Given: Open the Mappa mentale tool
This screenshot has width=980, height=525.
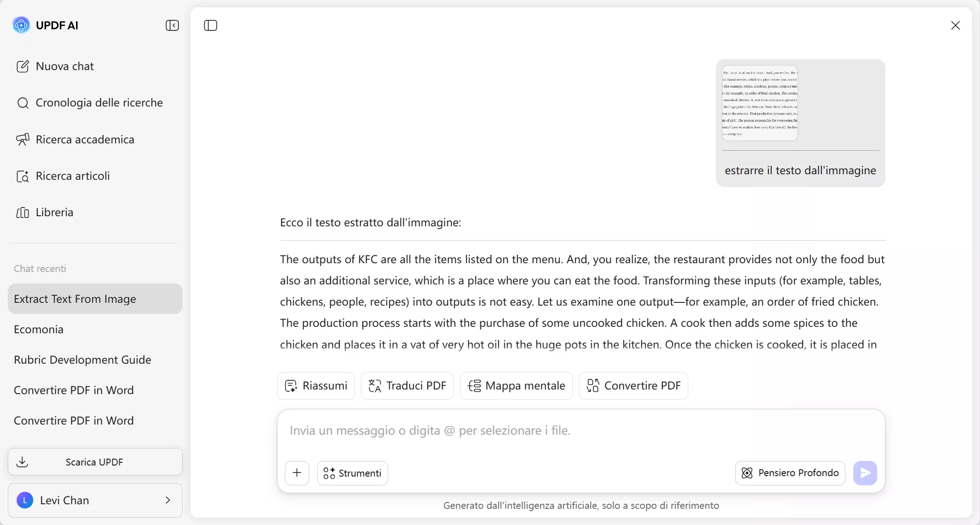Looking at the screenshot, I should [516, 385].
